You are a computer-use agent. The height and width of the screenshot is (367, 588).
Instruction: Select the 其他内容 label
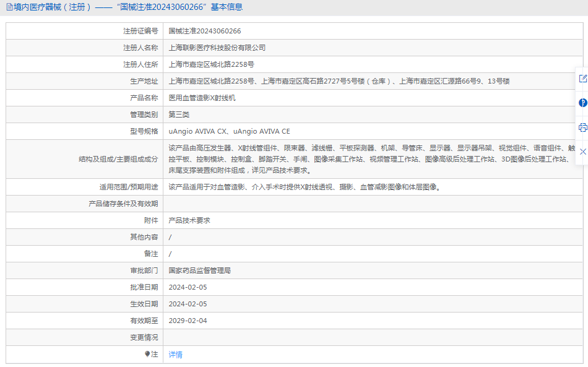click(144, 237)
